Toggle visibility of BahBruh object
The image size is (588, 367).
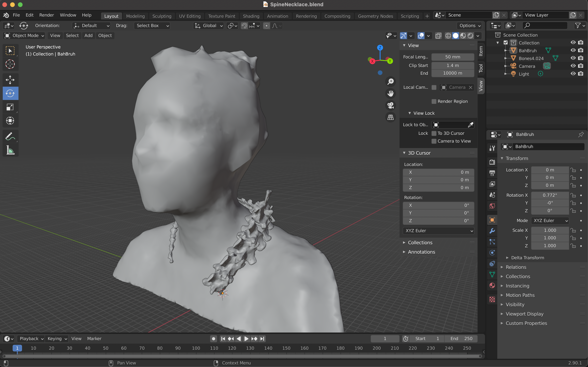573,50
